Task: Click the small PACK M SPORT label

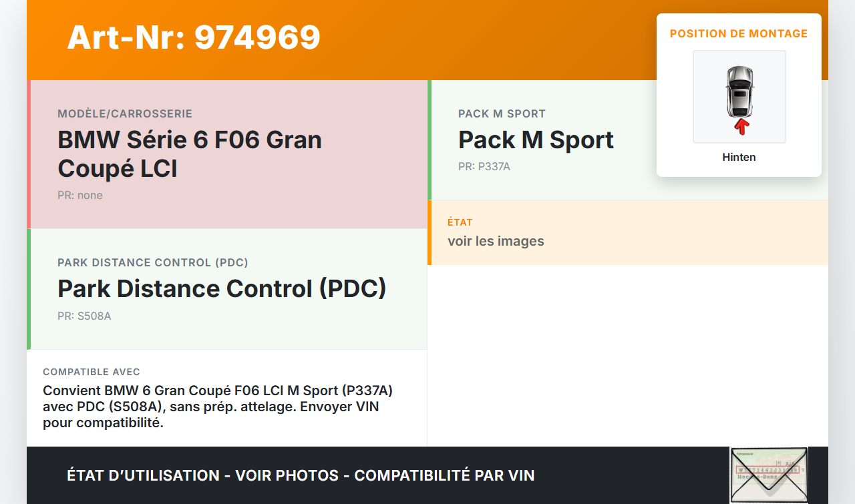Action: pyautogui.click(x=502, y=114)
